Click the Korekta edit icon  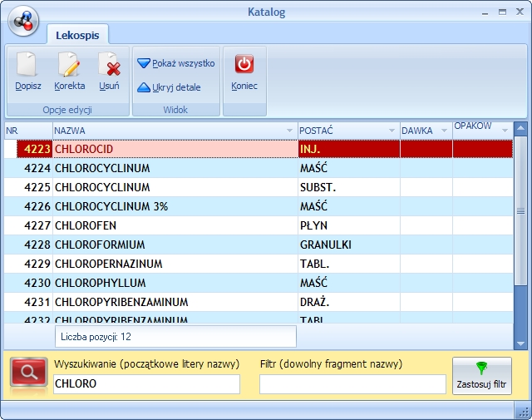(69, 67)
